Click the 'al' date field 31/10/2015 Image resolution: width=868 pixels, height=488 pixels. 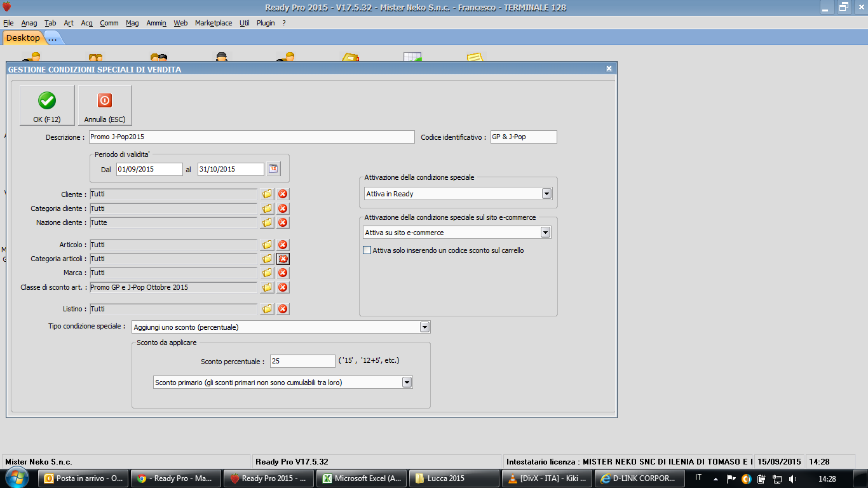[x=231, y=169]
